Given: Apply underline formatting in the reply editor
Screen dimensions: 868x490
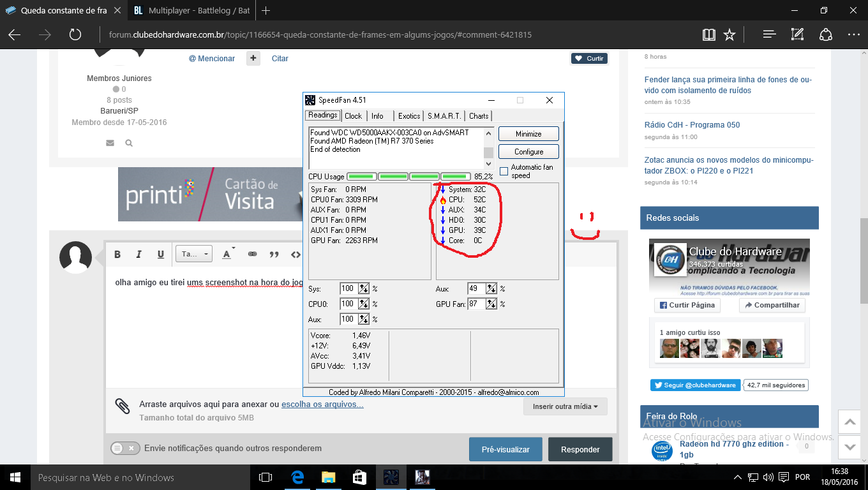Looking at the screenshot, I should 160,254.
